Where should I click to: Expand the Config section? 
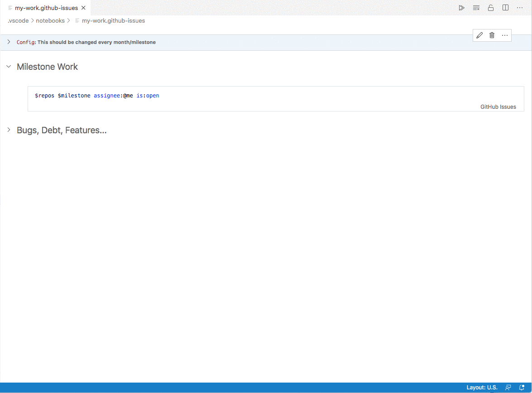8,42
